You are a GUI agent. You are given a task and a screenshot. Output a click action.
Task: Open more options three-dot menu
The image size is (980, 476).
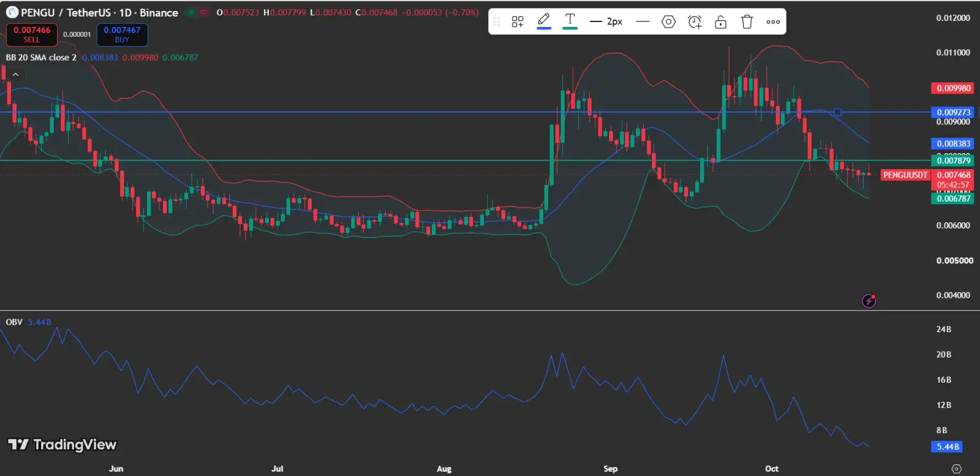[x=773, y=22]
